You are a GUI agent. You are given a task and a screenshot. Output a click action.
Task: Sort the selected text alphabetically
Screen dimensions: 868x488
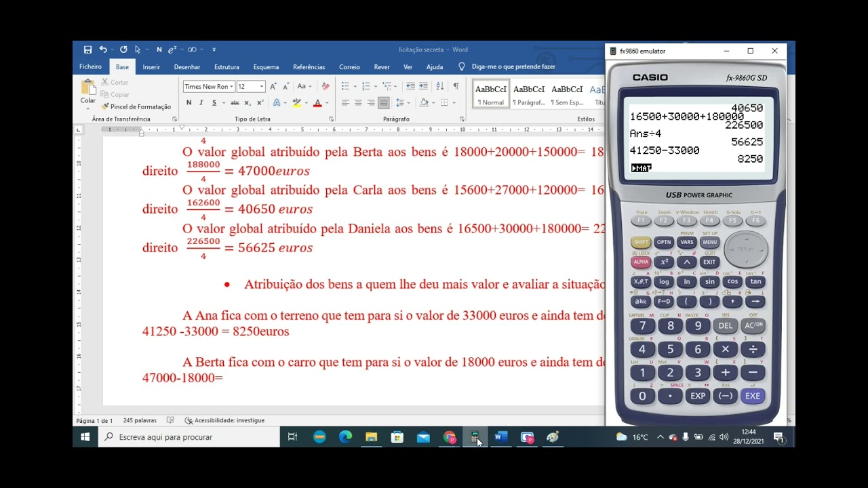point(439,86)
